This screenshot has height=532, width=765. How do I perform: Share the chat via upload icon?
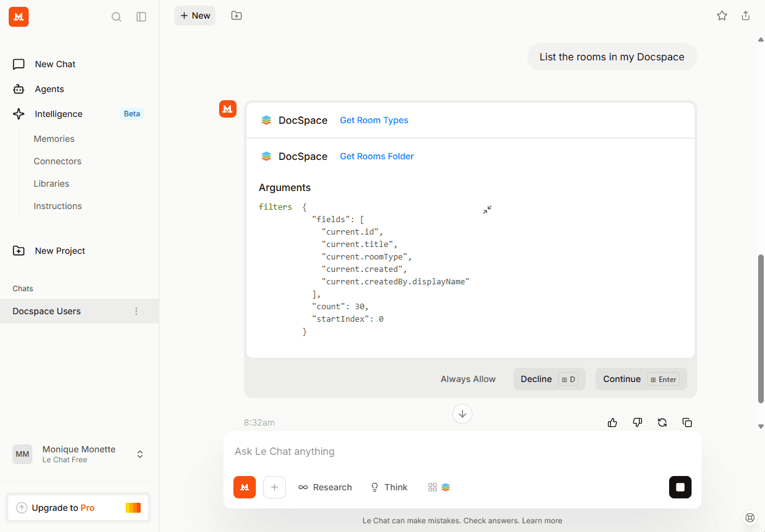tap(746, 16)
